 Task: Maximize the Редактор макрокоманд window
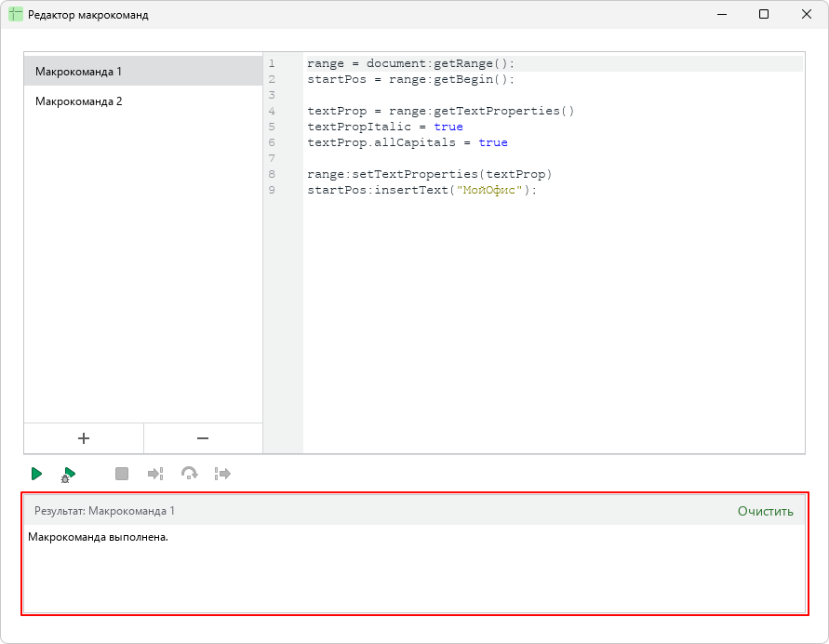pos(764,14)
